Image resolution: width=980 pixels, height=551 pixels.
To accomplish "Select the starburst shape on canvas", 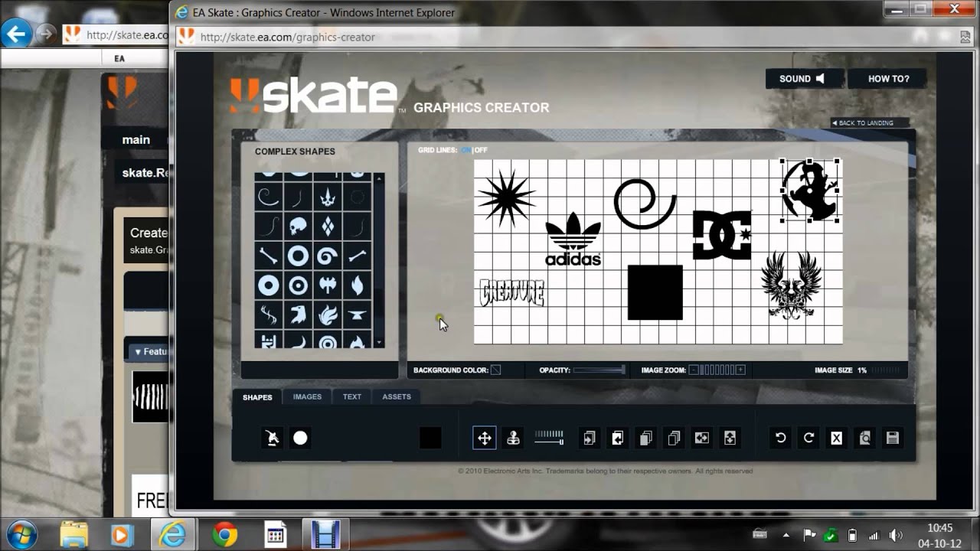I will [506, 199].
